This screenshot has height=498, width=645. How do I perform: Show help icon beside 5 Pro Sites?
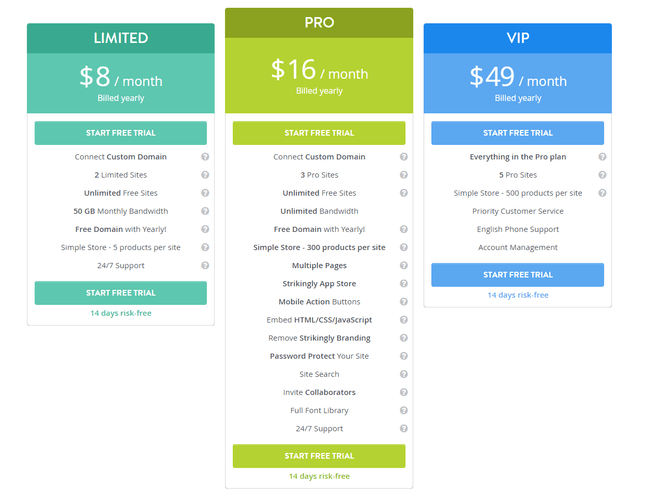click(602, 175)
